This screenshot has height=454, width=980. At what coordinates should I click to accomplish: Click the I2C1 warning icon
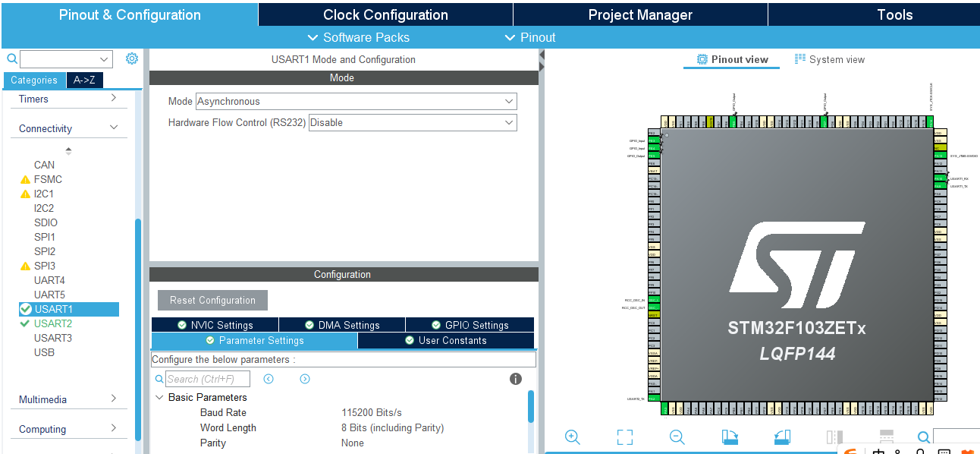tap(25, 194)
